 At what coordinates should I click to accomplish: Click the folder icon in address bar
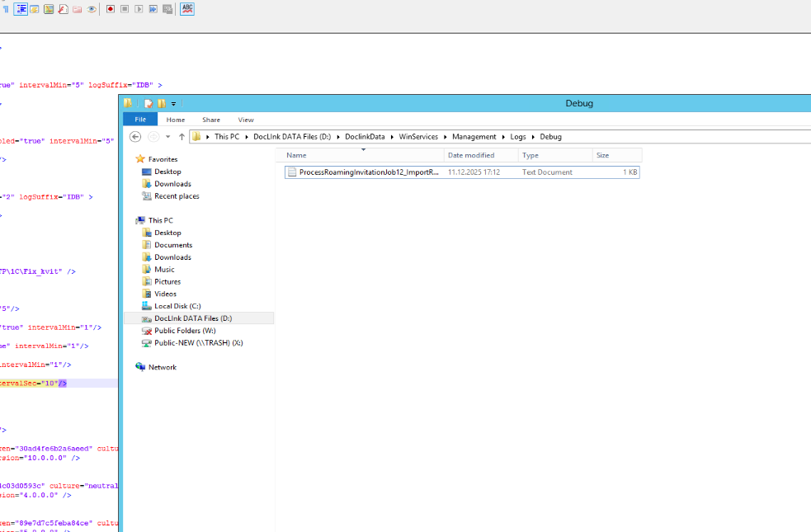[196, 136]
